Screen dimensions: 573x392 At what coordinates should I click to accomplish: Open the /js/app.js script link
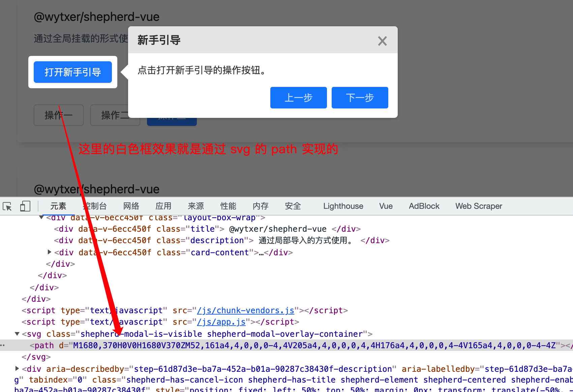coord(221,322)
